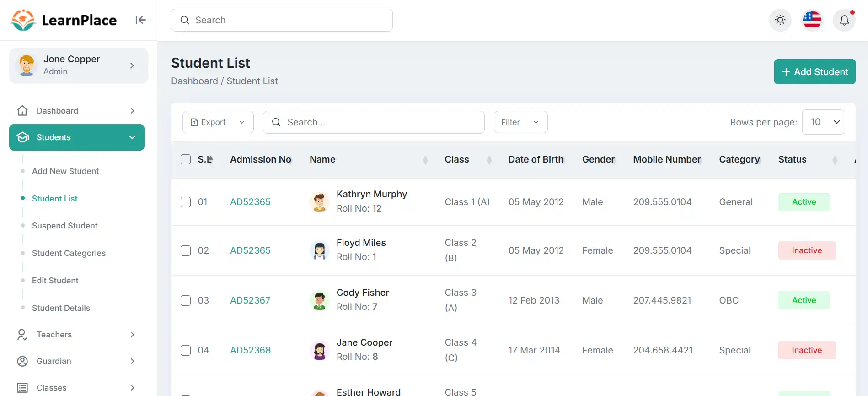Click Kathryn Murphy's avatar
The image size is (868, 396).
point(320,202)
